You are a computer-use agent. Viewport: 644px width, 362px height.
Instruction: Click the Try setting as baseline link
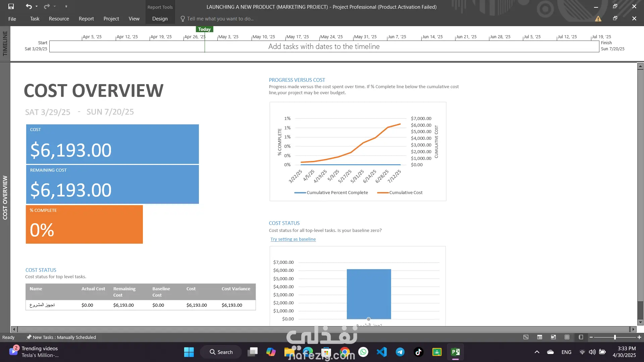[293, 239]
